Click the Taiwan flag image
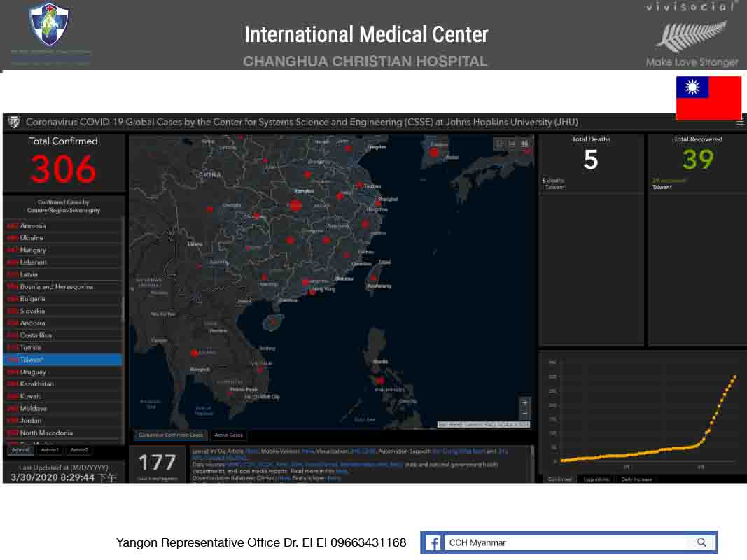This screenshot has height=560, width=747. (708, 98)
